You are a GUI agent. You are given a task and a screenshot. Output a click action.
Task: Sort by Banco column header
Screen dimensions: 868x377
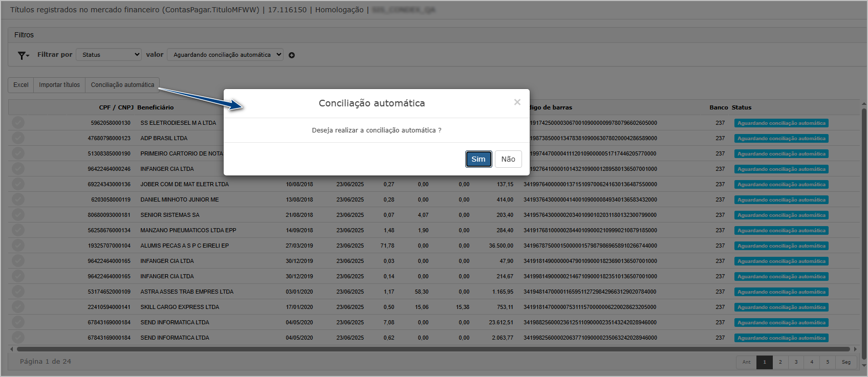tap(719, 107)
